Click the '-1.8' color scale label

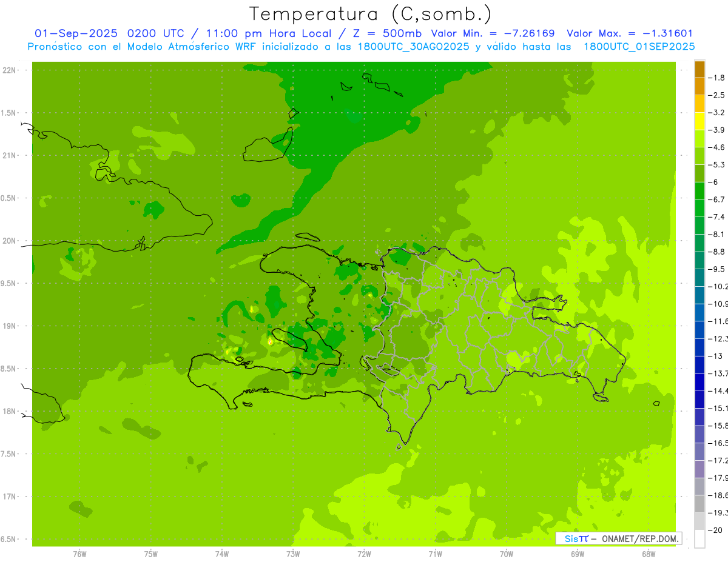717,78
